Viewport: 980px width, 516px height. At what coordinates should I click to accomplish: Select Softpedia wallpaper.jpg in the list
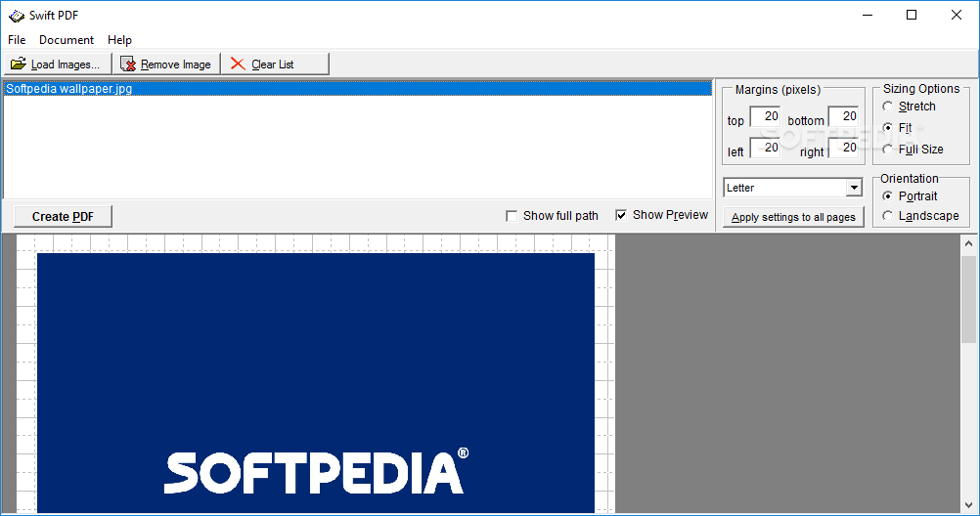tap(358, 89)
